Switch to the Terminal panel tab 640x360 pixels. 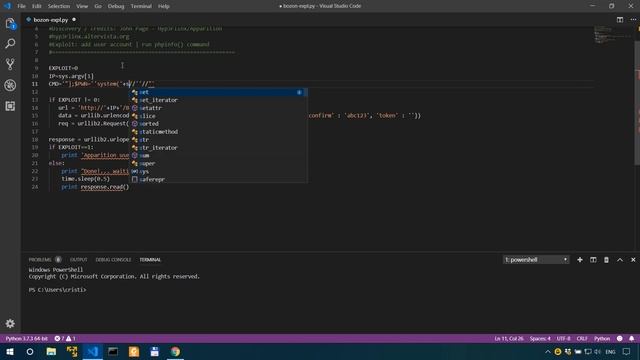(x=150, y=260)
